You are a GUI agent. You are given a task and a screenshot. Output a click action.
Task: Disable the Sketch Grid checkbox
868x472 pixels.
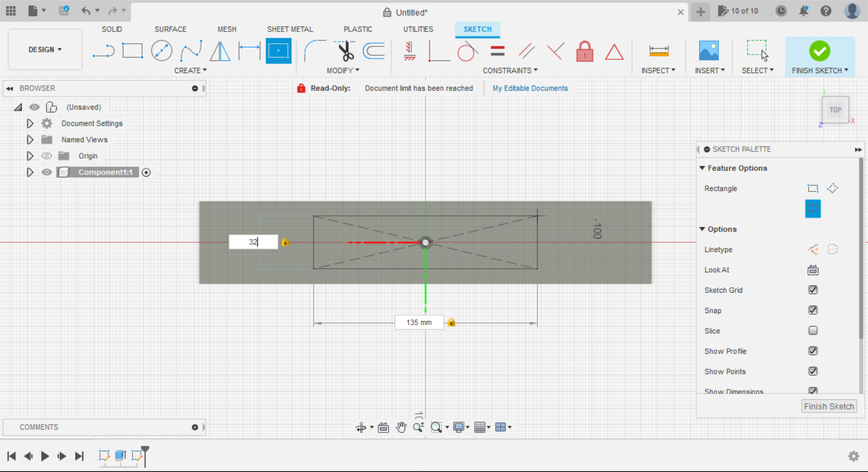click(x=812, y=290)
